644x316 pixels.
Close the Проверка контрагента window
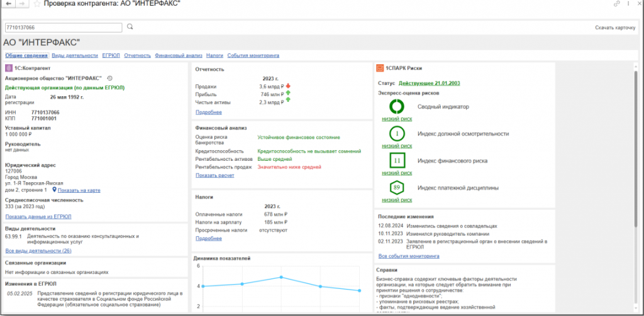tap(639, 4)
